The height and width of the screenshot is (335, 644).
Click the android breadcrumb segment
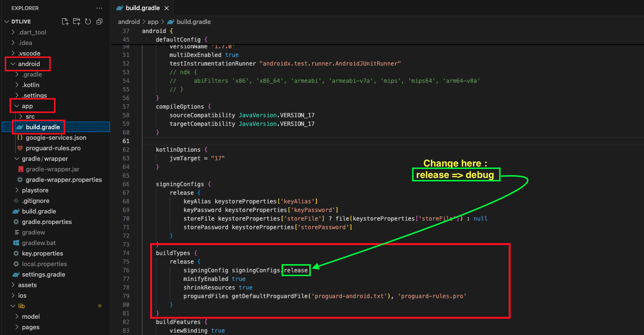[x=129, y=22]
